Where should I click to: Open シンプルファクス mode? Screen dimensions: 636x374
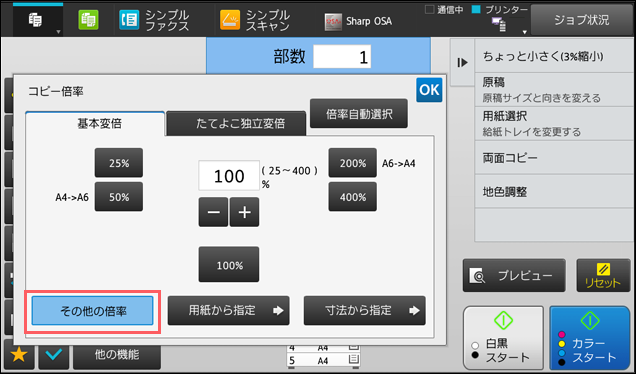[x=154, y=20]
